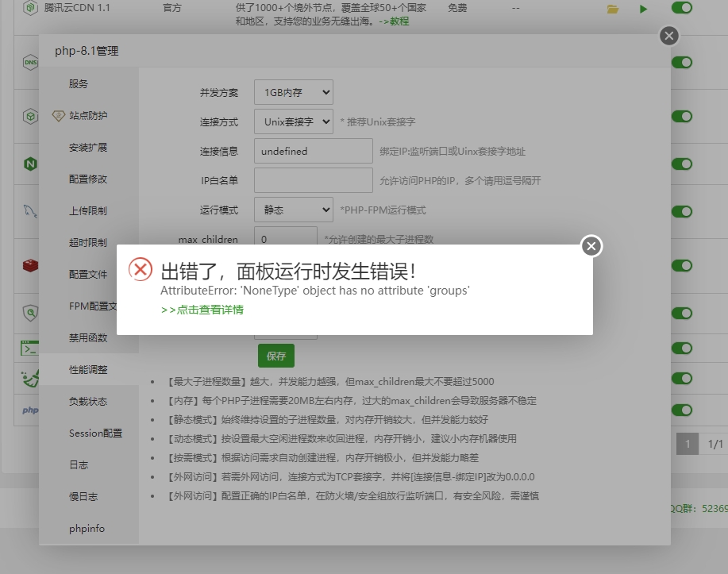Select 禁用函数 menu item
The width and height of the screenshot is (728, 574).
click(89, 337)
